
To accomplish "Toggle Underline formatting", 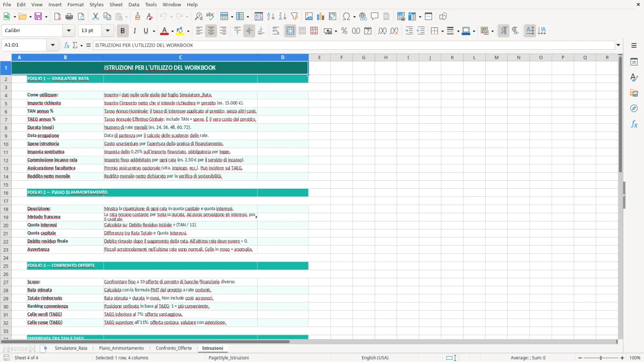I will (145, 31).
